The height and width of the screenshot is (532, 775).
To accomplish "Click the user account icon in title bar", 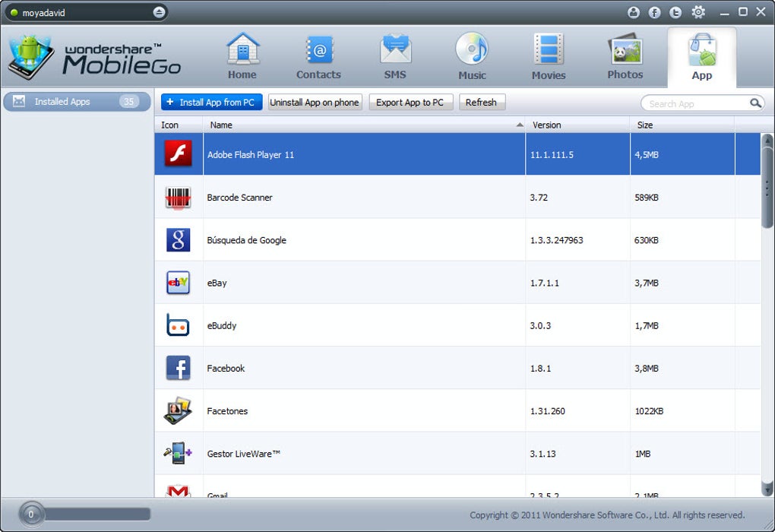I will click(634, 12).
